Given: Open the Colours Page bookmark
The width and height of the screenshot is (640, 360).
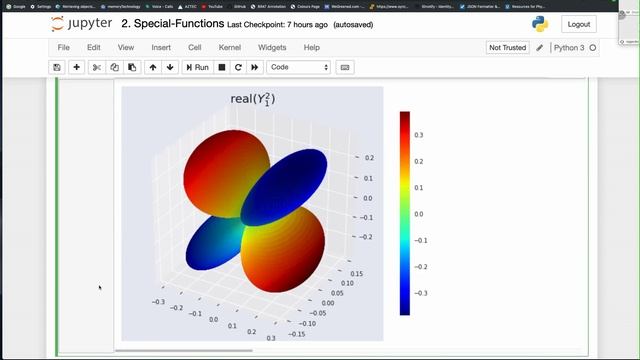Looking at the screenshot, I should coord(305,7).
